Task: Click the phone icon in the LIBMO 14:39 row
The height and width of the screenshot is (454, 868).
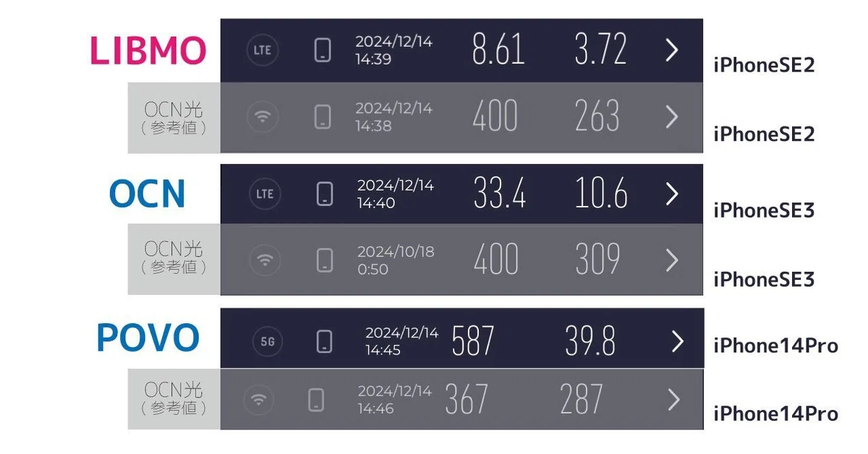Action: pos(323,51)
